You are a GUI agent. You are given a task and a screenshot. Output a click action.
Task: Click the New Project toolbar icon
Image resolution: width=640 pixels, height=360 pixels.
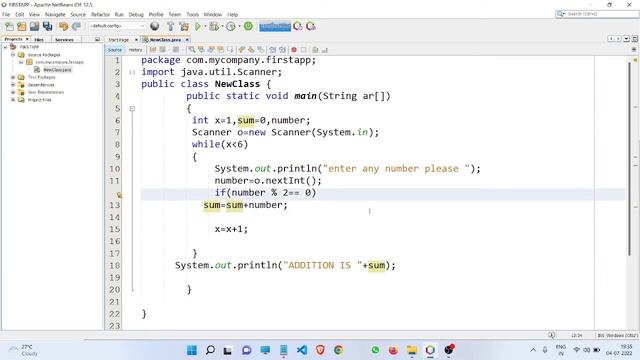[x=22, y=27]
